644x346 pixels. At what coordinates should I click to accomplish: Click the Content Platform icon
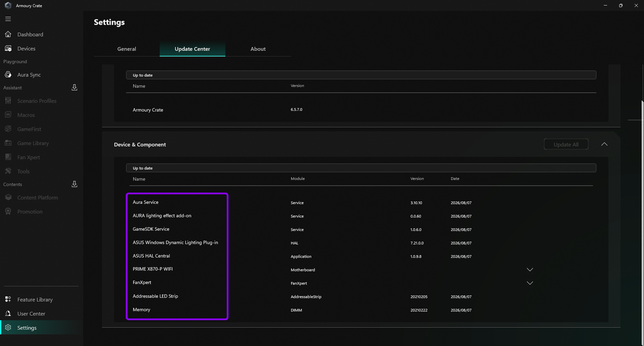click(x=8, y=197)
